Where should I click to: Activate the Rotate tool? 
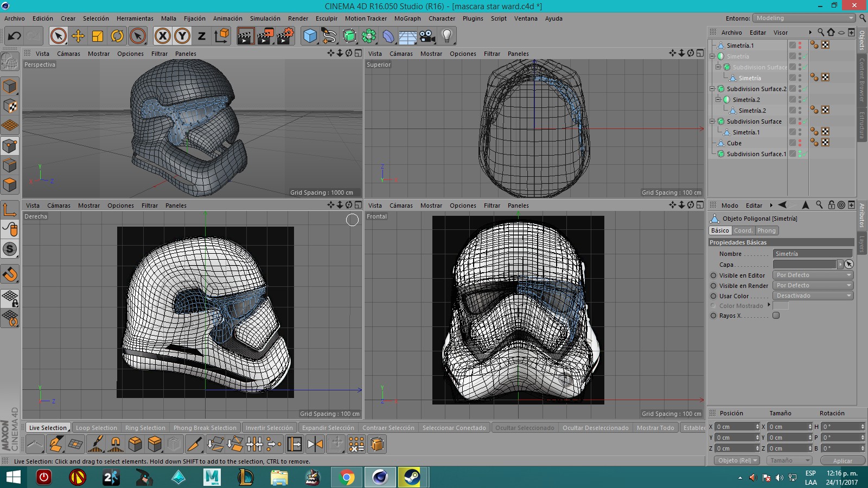[117, 36]
